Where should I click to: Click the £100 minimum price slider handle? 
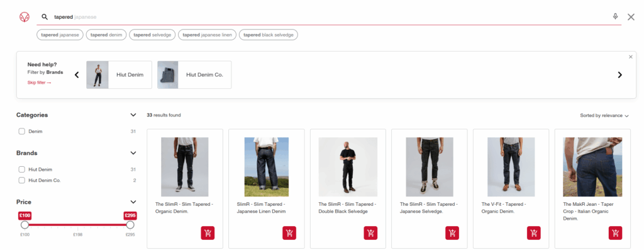(x=25, y=225)
